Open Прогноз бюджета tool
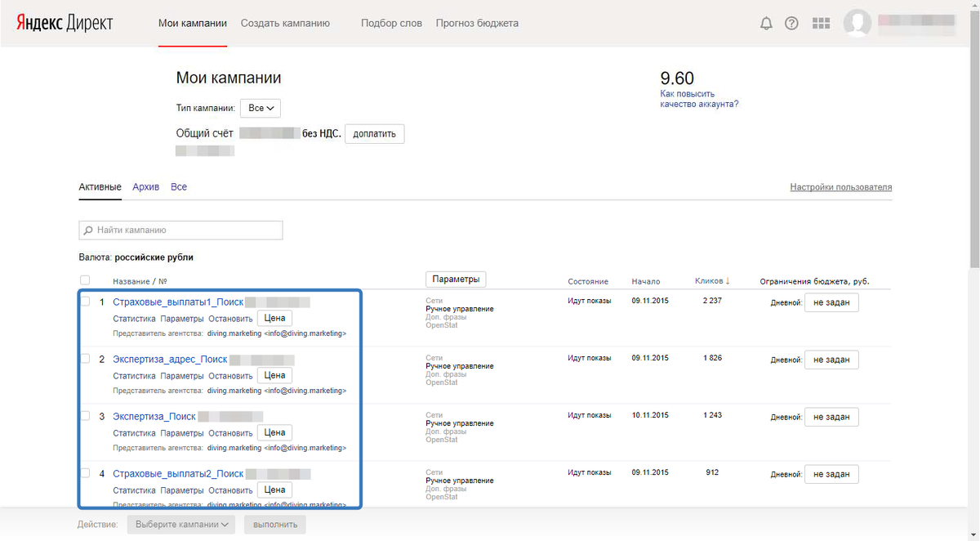The height and width of the screenshot is (541, 980). click(477, 23)
